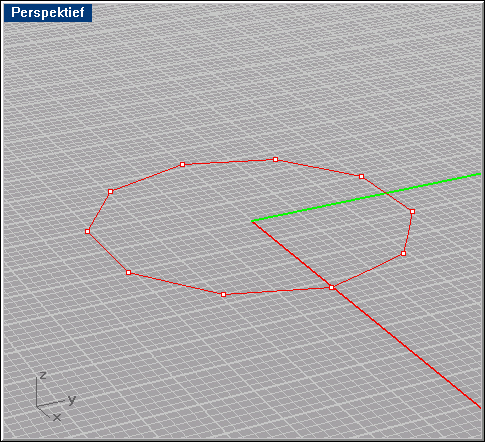Click the green Y axis line
Screen dimensions: 485x442
367,197
